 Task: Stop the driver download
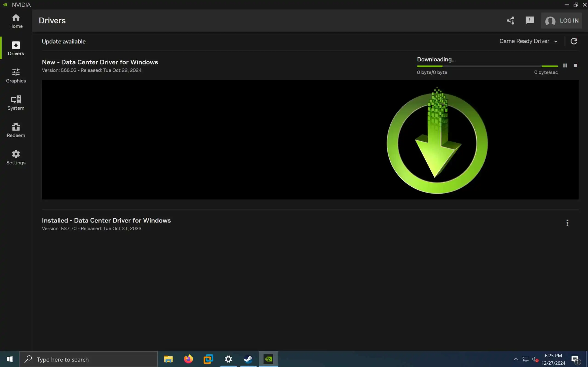click(575, 66)
